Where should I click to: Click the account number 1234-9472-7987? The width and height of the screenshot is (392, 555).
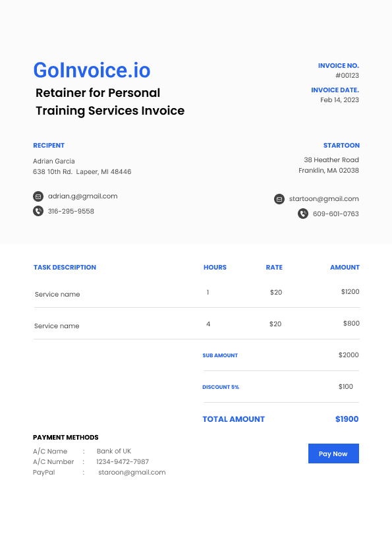point(123,461)
